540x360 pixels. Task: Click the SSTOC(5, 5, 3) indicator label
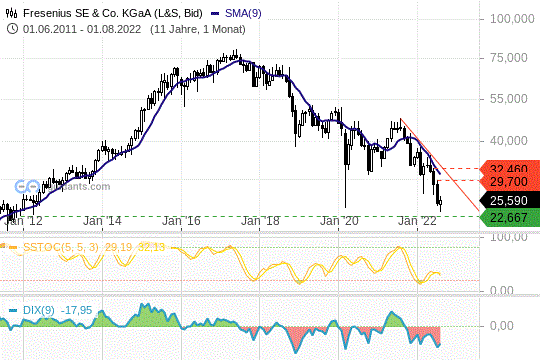(61, 247)
